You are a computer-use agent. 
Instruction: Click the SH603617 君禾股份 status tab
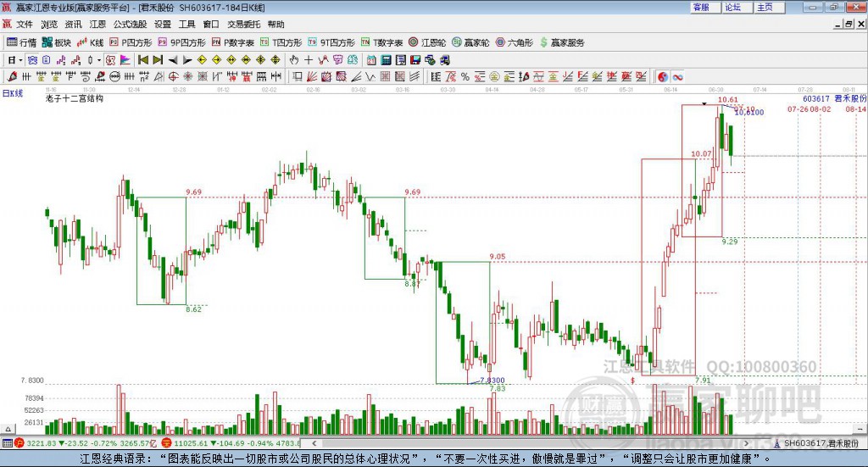tap(821, 443)
